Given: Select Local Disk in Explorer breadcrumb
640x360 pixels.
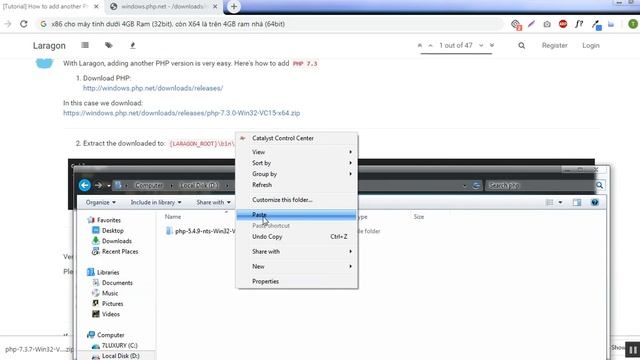Looking at the screenshot, I should [x=198, y=185].
